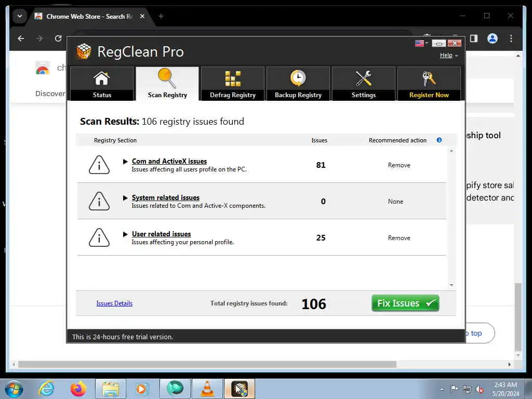This screenshot has height=399, width=532.
Task: Click Chrome's forward navigation arrow
Action: pyautogui.click(x=39, y=38)
